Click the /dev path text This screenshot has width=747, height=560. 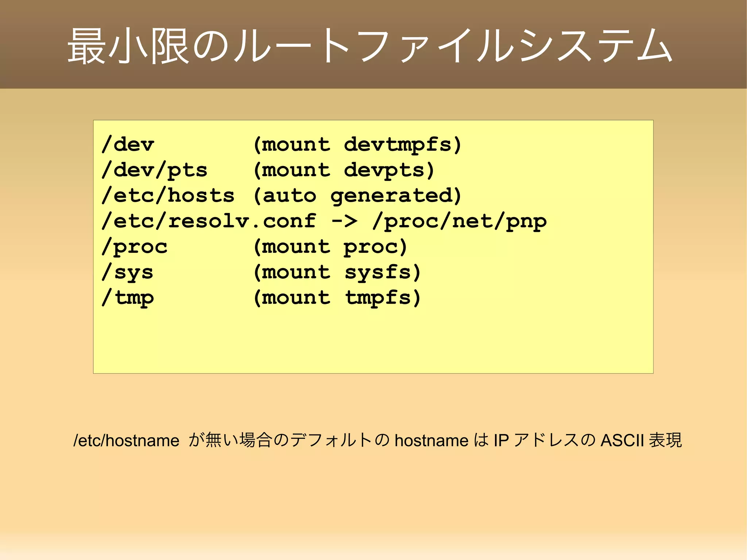(128, 144)
